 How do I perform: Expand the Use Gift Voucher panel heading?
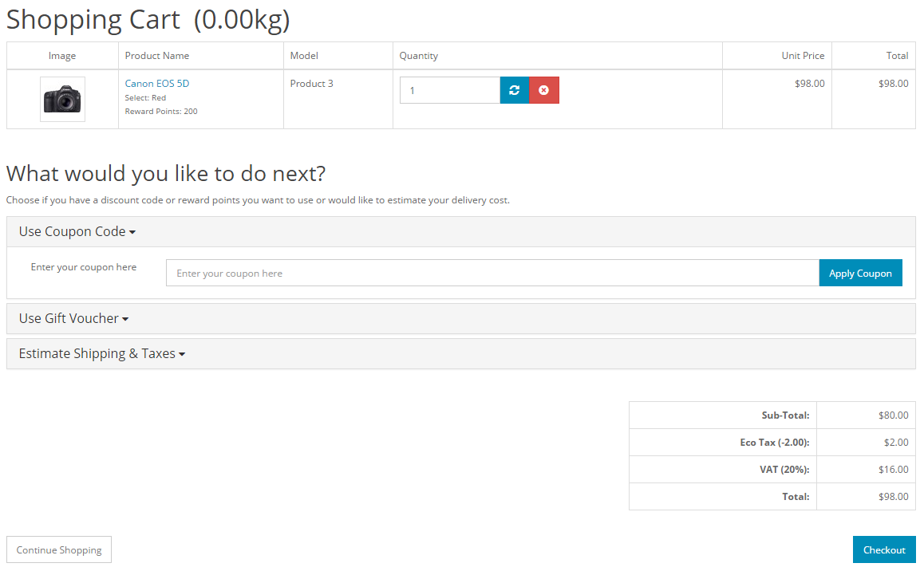[x=69, y=318]
